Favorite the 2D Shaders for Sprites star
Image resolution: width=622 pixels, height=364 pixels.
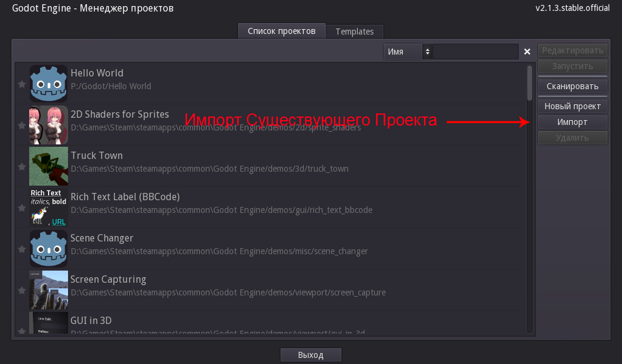point(22,125)
